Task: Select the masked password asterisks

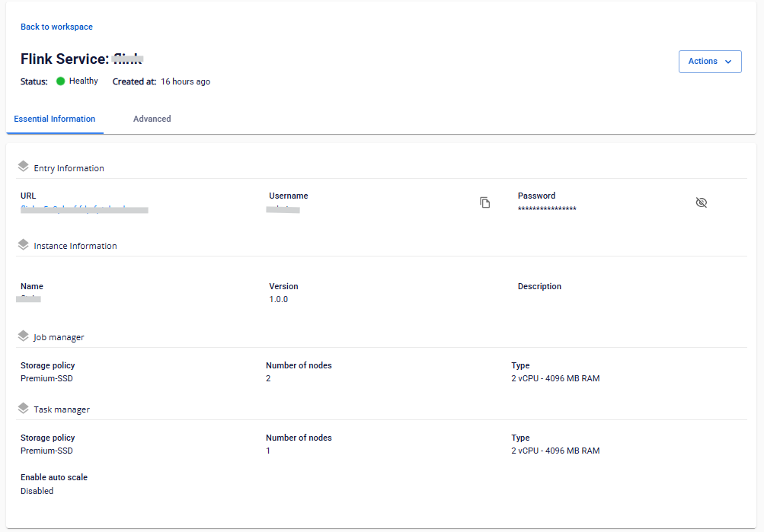Action: (x=547, y=209)
